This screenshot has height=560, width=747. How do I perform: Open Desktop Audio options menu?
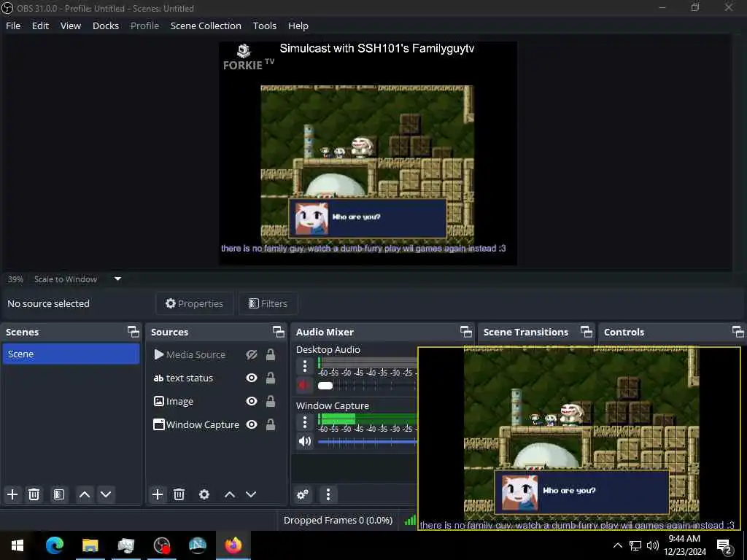point(305,366)
